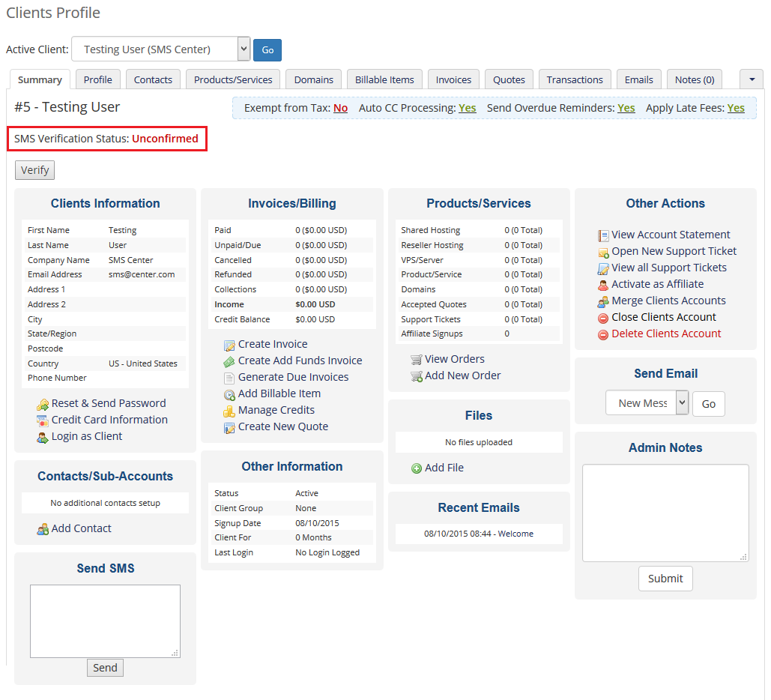Click the Create Invoice icon

229,346
